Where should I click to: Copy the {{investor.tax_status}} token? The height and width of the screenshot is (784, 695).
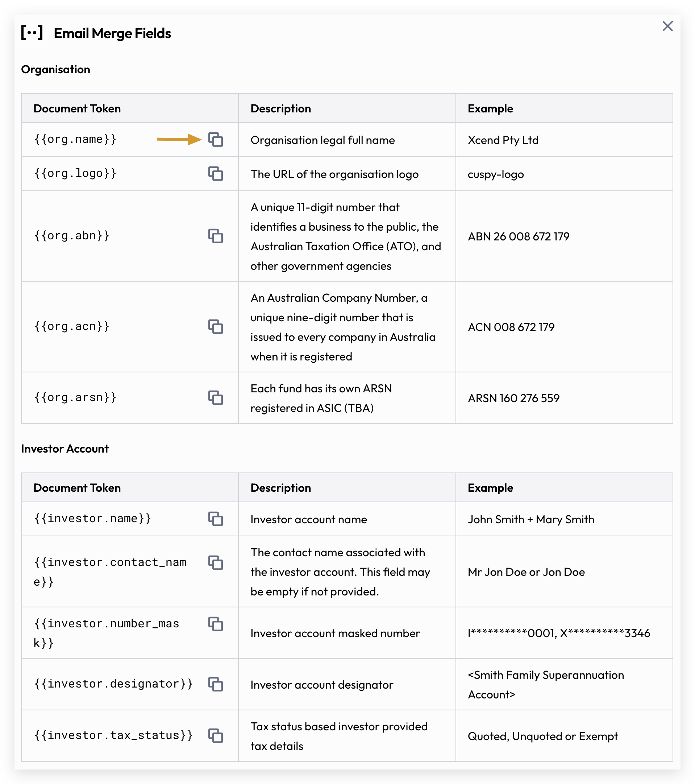[x=216, y=736]
